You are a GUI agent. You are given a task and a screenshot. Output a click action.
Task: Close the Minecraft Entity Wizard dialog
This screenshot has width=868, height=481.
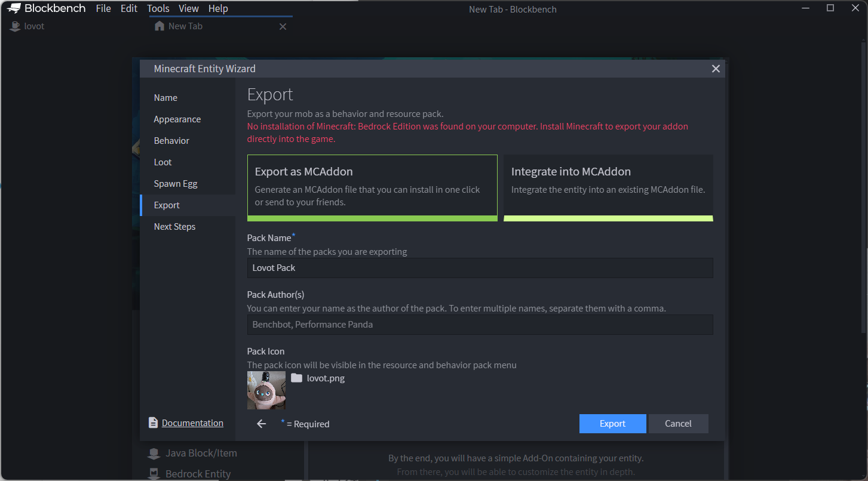tap(716, 69)
